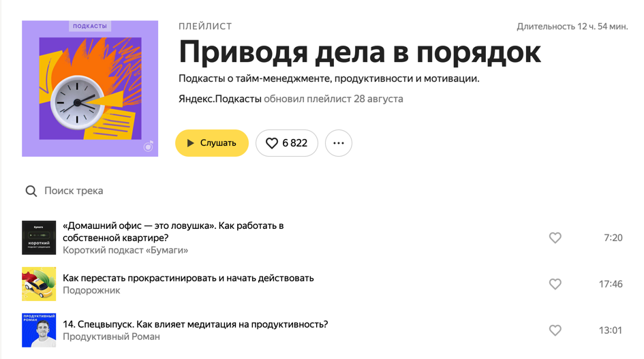Open the three-dots more options menu
This screenshot has height=359, width=644.
339,143
